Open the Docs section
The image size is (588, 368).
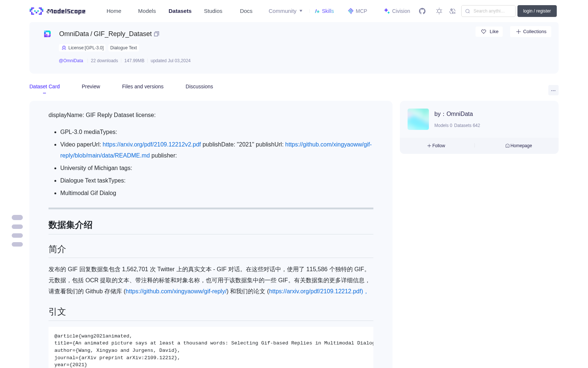click(246, 11)
